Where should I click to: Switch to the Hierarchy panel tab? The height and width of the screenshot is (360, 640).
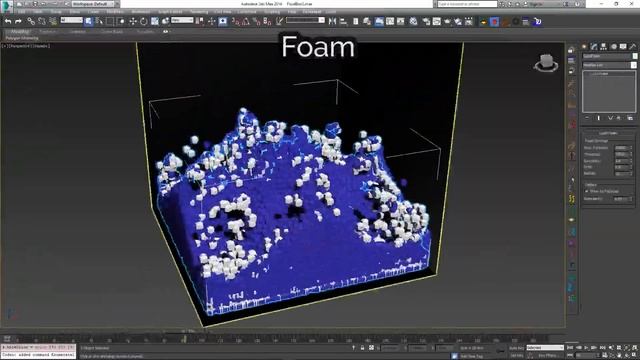pos(603,47)
